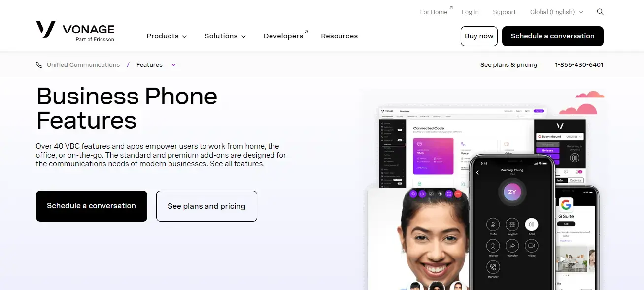
Task: Call the 1-855-430-6401 phone number link
Action: click(579, 65)
